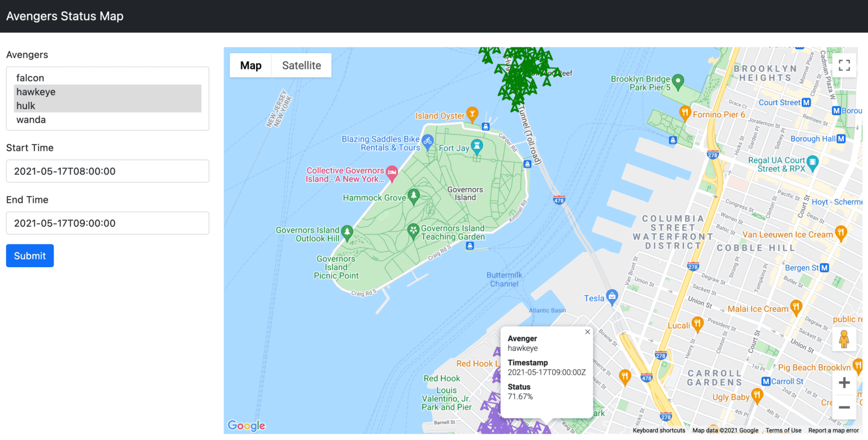Activate Street View Pegman
868x440 pixels.
point(844,338)
